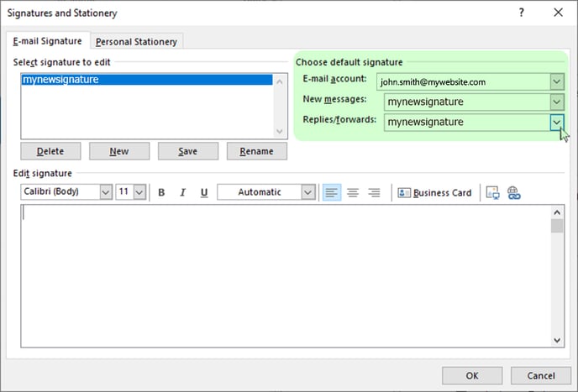Switch to the Personal Stationery tab
This screenshot has height=392, width=578.
click(x=136, y=42)
